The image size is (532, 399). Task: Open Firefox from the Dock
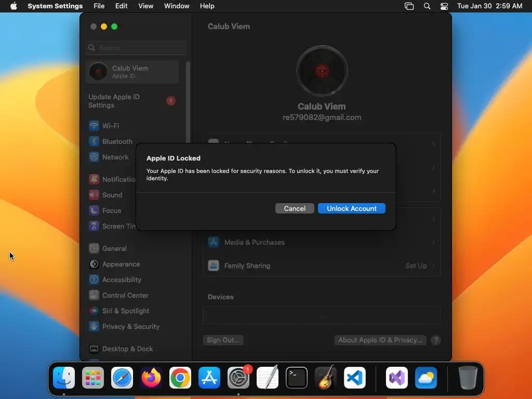[151, 377]
